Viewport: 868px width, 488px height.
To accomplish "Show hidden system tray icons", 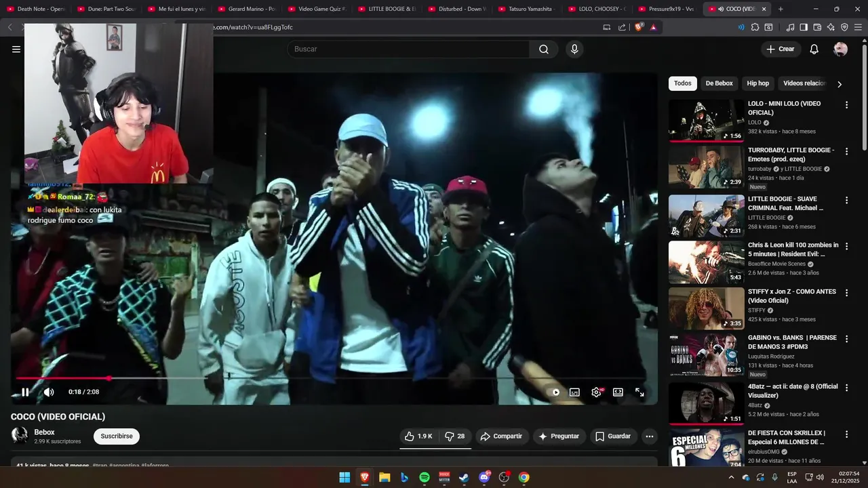I will (731, 477).
